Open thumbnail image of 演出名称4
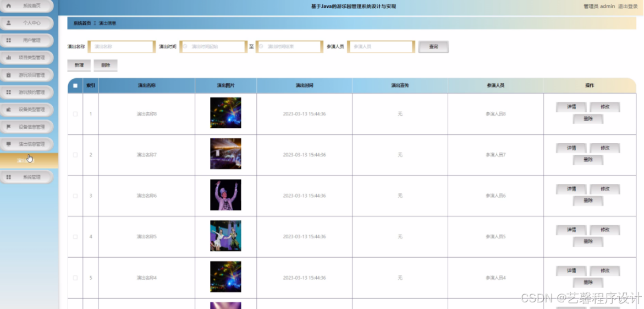Screen dimensions: 644x309 [225, 277]
